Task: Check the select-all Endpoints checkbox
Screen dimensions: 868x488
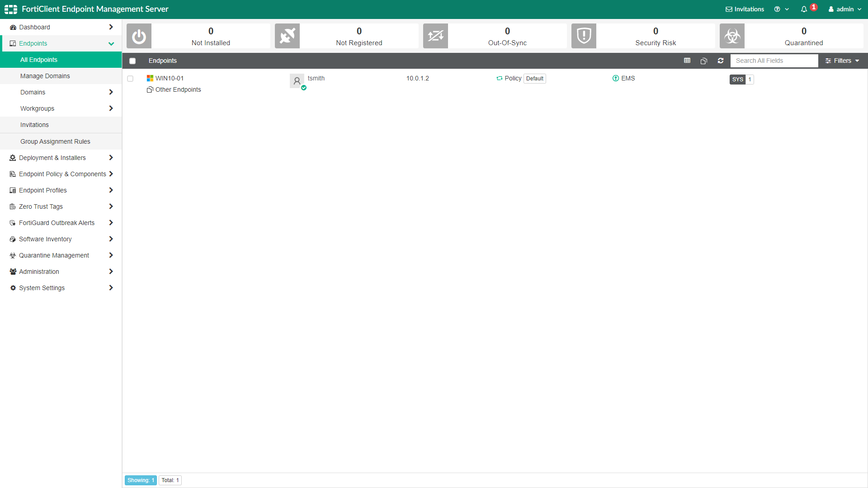Action: coord(132,61)
